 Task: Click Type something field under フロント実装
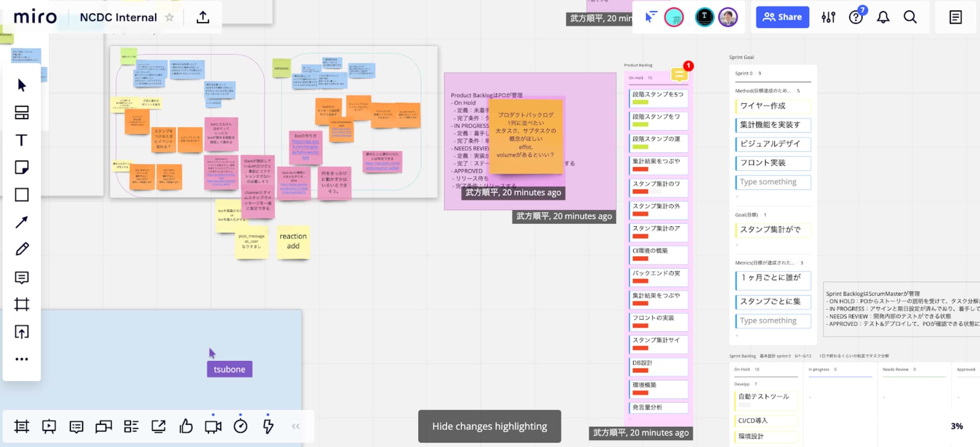[x=772, y=182]
